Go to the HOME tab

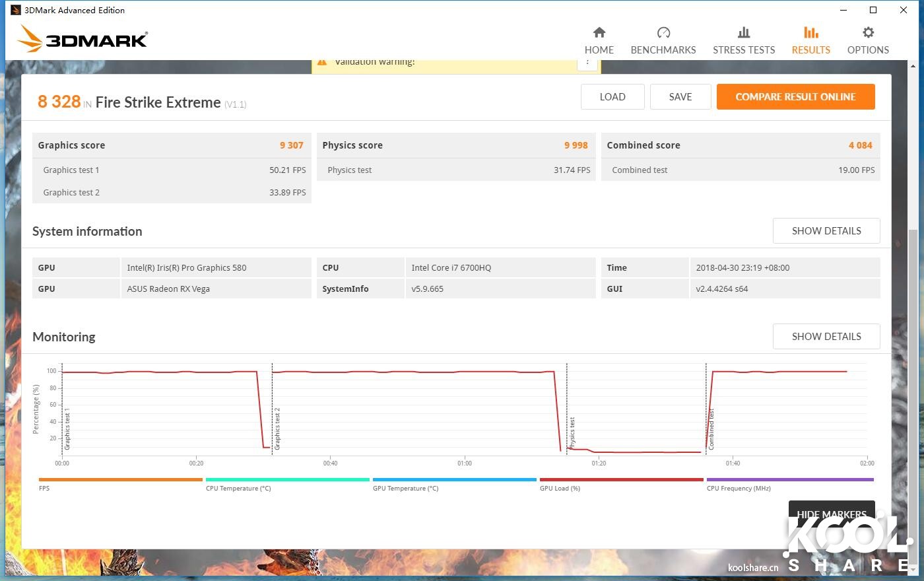point(599,41)
